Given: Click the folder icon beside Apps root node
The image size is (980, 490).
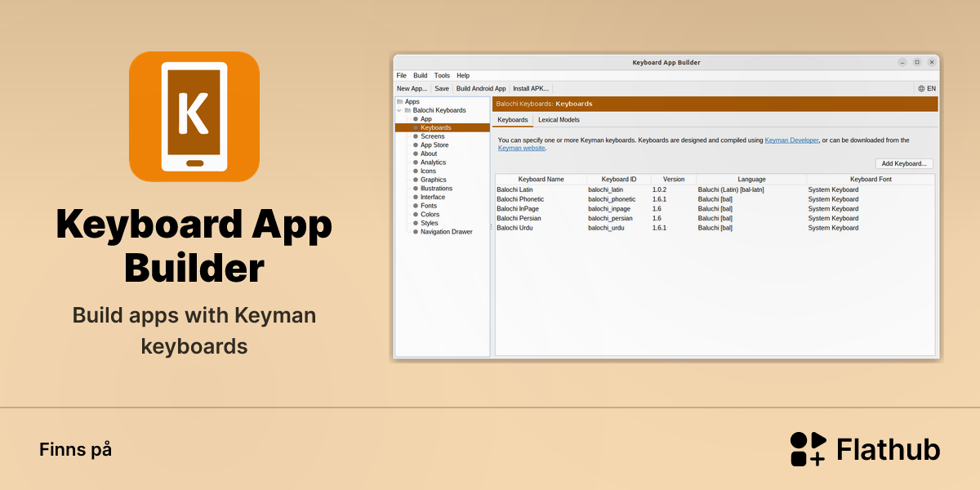Looking at the screenshot, I should click(x=400, y=101).
